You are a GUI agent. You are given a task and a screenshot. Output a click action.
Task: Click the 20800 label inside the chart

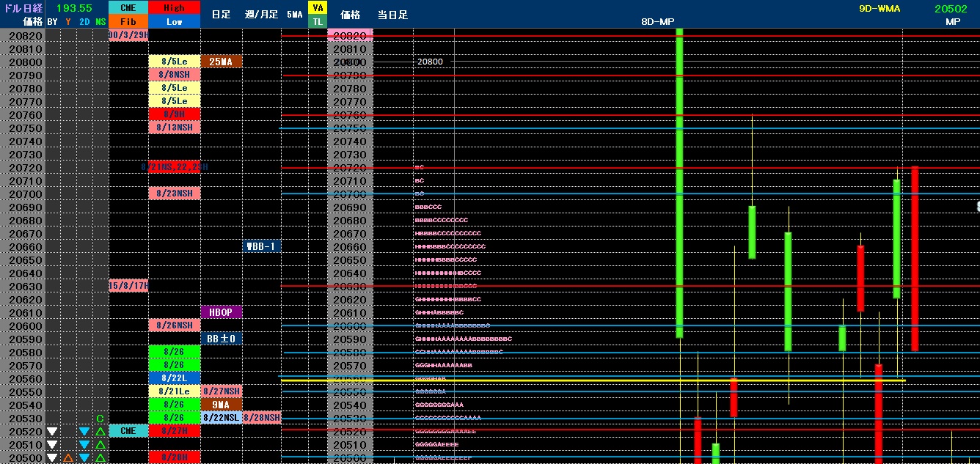430,62
